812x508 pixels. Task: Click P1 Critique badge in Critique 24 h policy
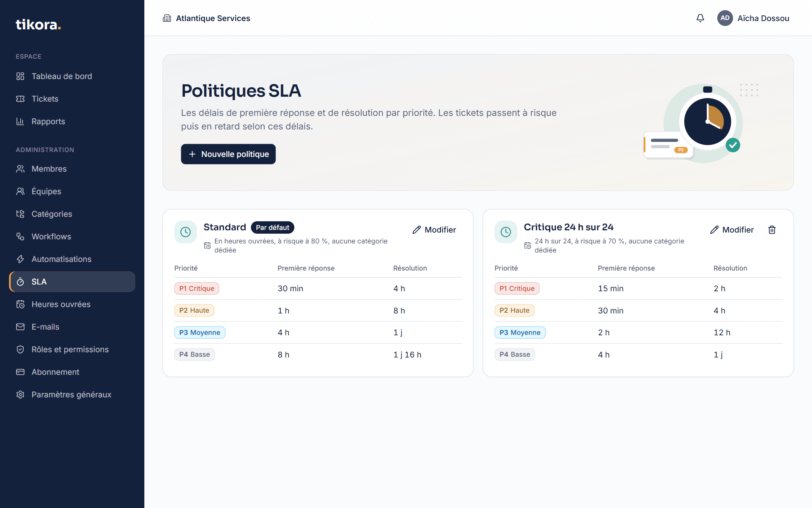[x=517, y=288]
